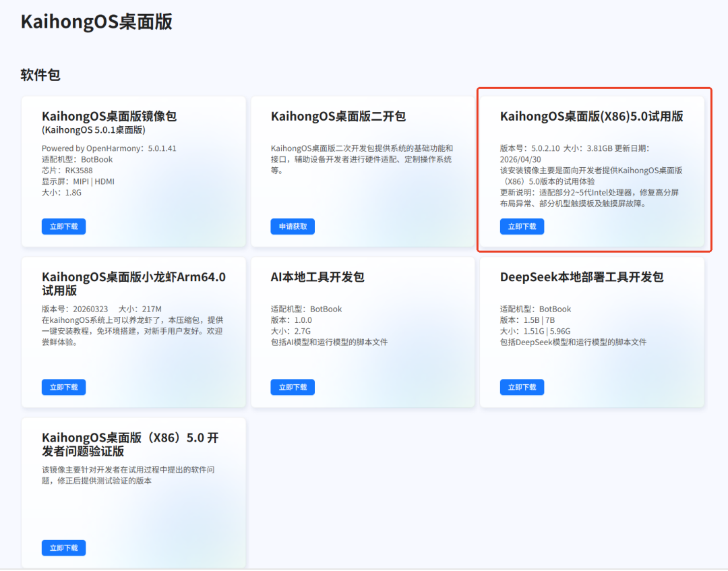Click the 软件包 section heading
728x571 pixels.
(x=40, y=75)
